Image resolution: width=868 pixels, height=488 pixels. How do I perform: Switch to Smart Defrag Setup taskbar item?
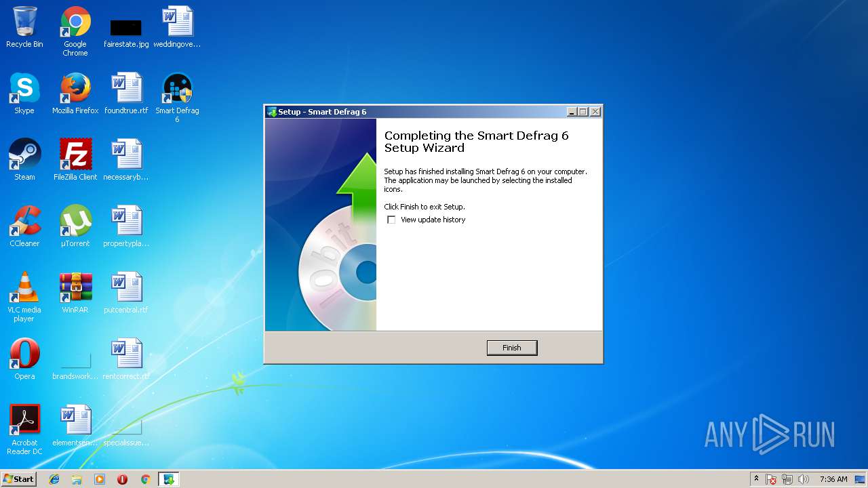click(x=168, y=479)
